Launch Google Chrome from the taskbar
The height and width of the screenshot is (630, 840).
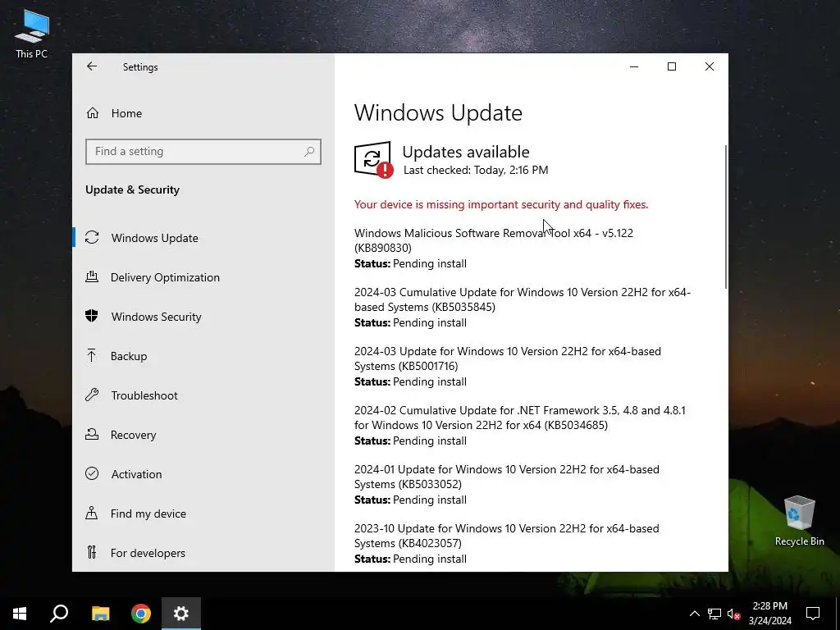(x=141, y=614)
